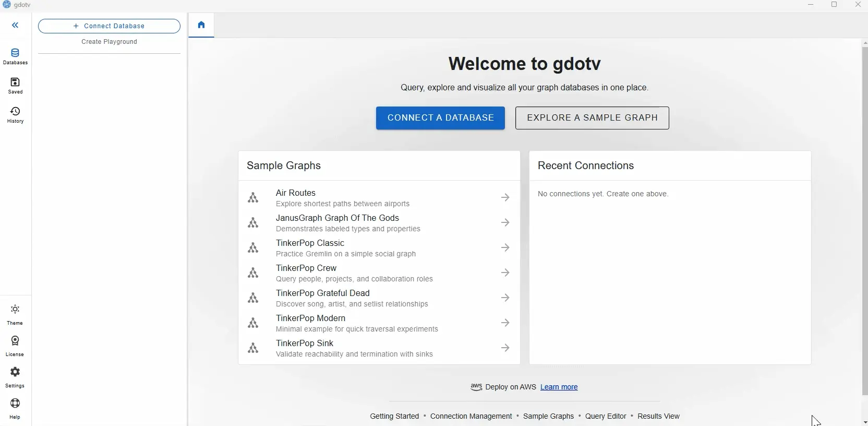Open the TinkerPop Grateful Dead arrow
Viewport: 868px width, 426px height.
[505, 298]
